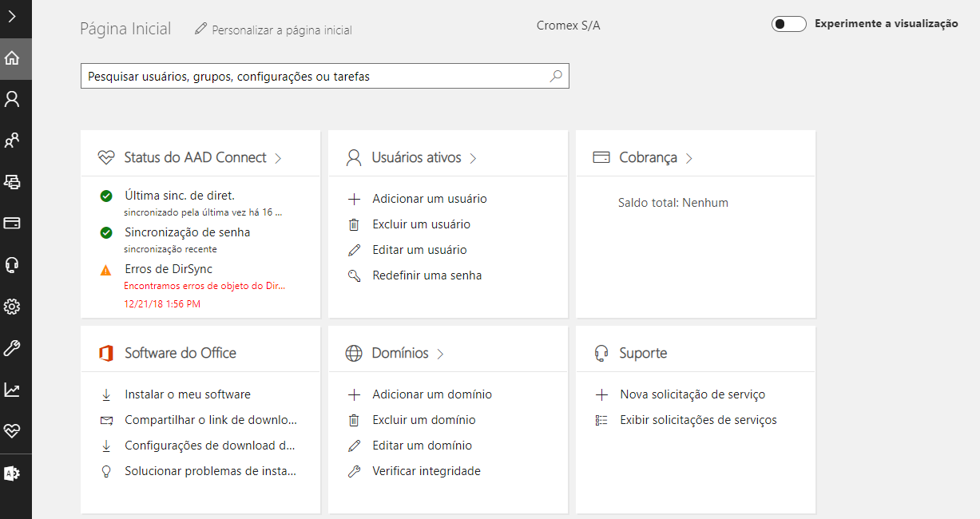Open the Home icon in sidebar
Image resolution: width=980 pixels, height=519 pixels.
coord(12,58)
